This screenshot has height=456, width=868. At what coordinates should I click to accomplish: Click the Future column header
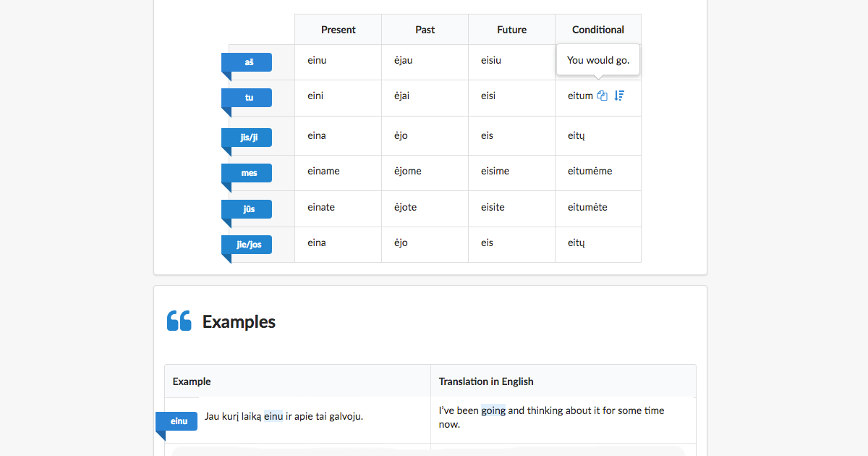click(x=511, y=30)
